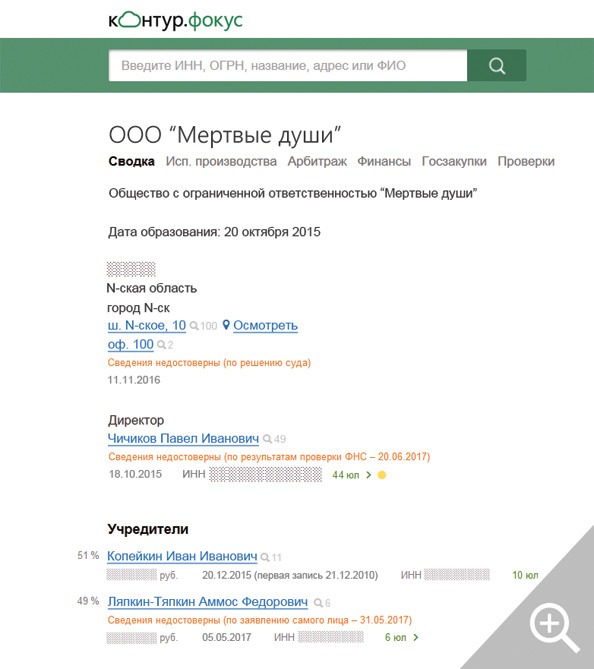Click magnifier with 6 beside Ляпкин-Тяпкин
This screenshot has height=669, width=594.
(322, 603)
